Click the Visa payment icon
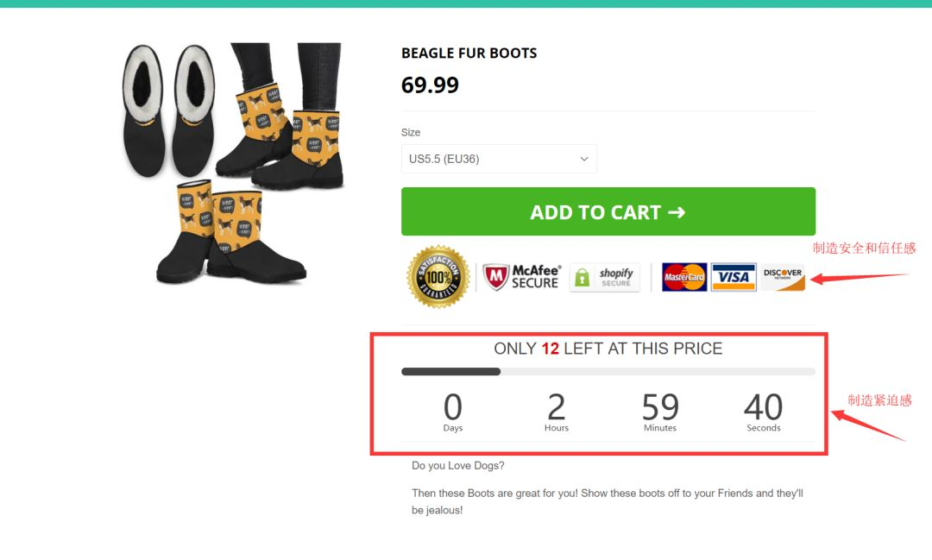The height and width of the screenshot is (560, 932). point(734,277)
